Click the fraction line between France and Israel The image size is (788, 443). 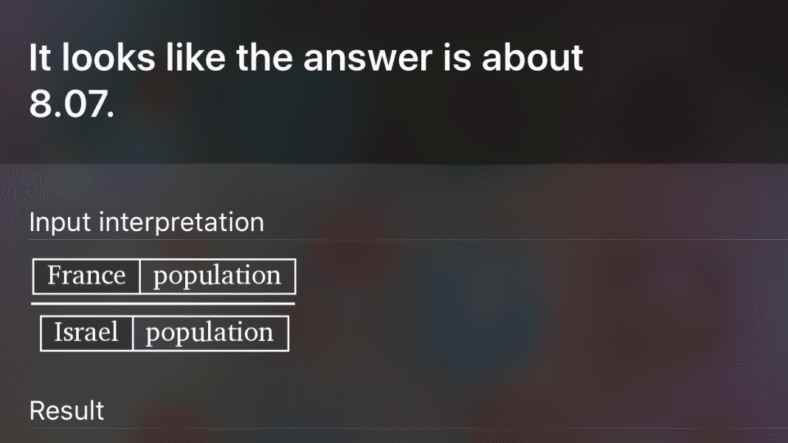tap(163, 303)
